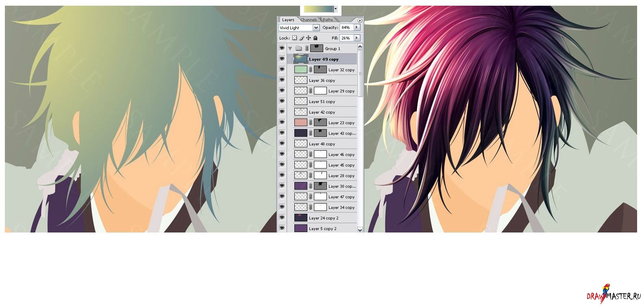Viewport: 644px width, 307px height.
Task: Click mask link icon on Layer 45 copy
Action: point(311,165)
